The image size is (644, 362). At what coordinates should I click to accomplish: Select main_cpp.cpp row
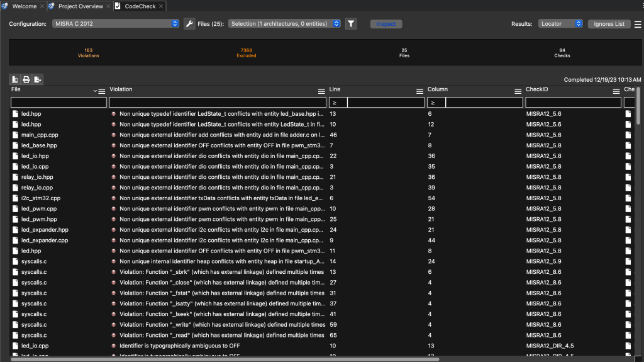(323, 135)
